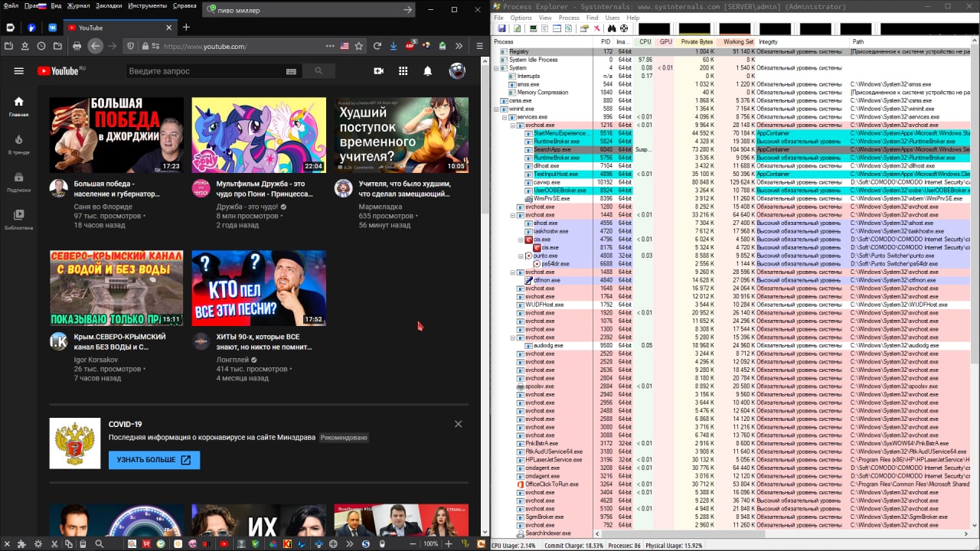Open a new browser tab with plus
Image resolution: width=980 pixels, height=551 pixels.
click(x=185, y=28)
